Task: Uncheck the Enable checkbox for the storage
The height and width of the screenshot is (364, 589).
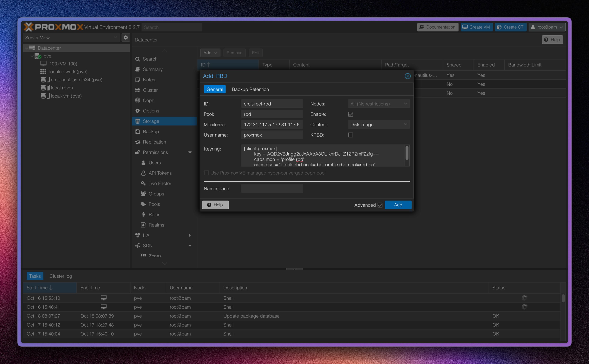Action: click(350, 114)
